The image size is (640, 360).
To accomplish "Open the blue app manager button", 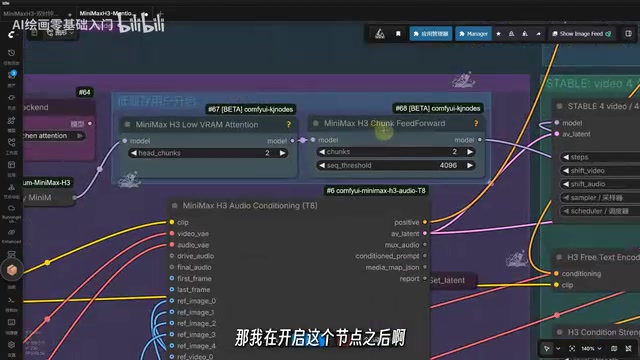I will (431, 34).
